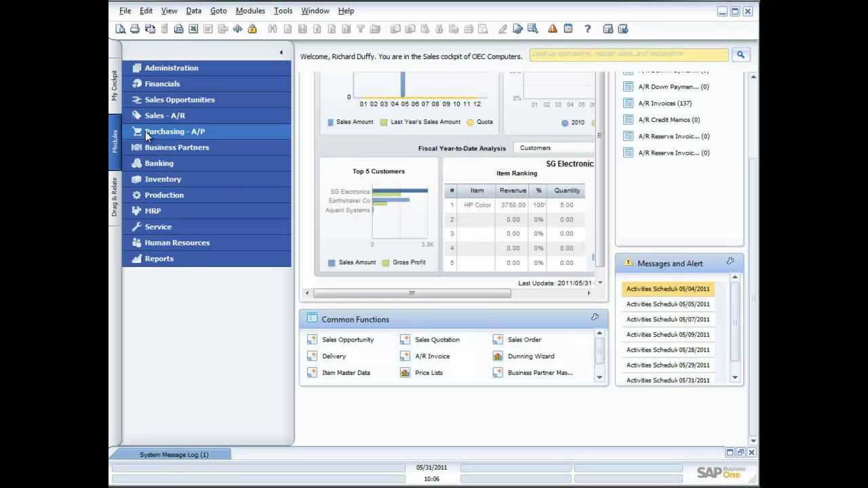Click the Administration module icon
Viewport: 868px width, 488px height.
click(136, 68)
